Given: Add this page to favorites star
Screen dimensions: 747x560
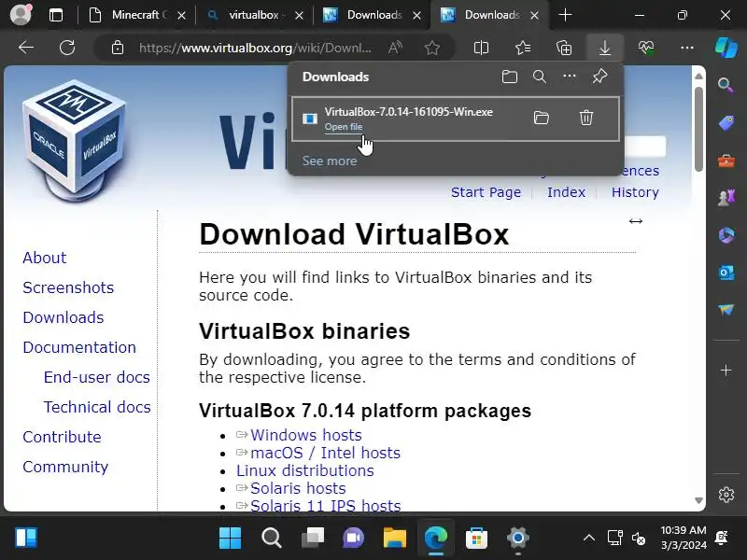Looking at the screenshot, I should [x=432, y=48].
